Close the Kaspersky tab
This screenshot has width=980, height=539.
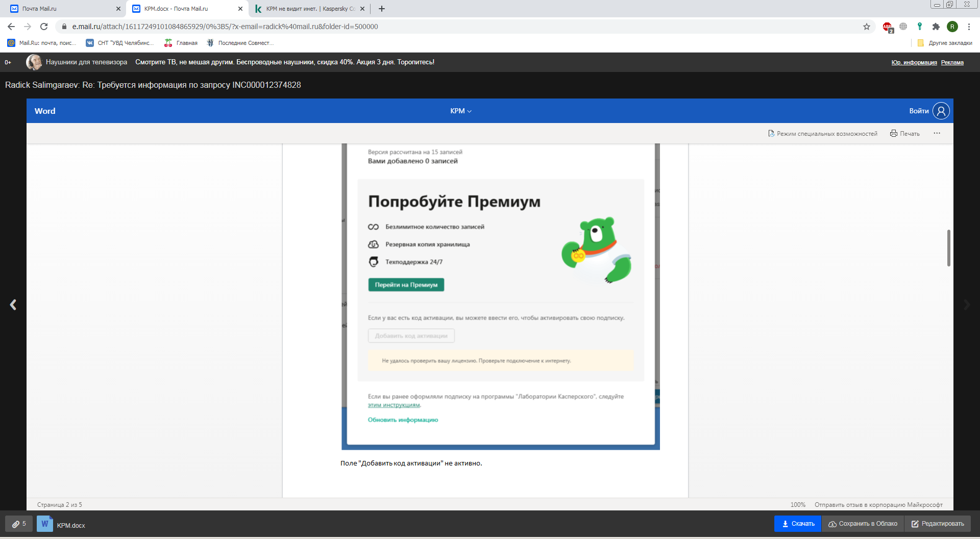(x=362, y=9)
